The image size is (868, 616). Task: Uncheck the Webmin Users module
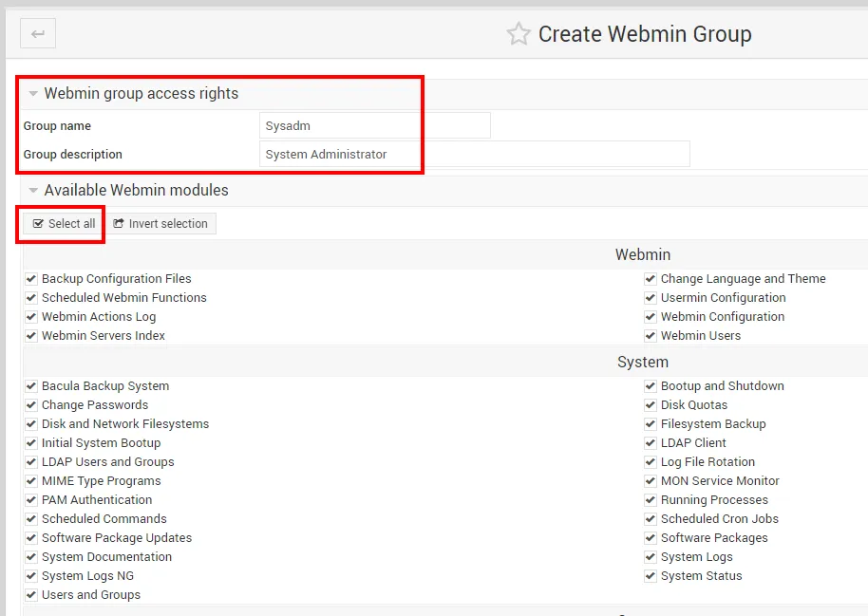click(651, 336)
